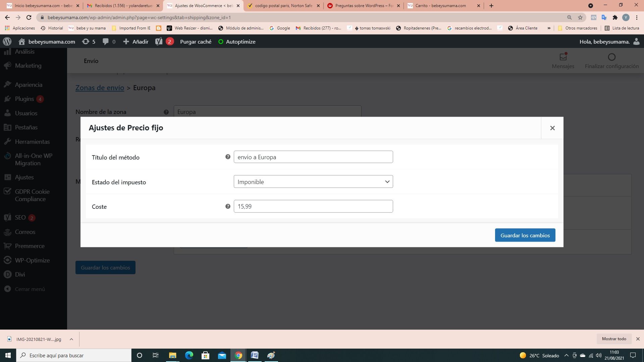Open SEO in the sidebar
This screenshot has width=644, height=362.
pos(20,218)
